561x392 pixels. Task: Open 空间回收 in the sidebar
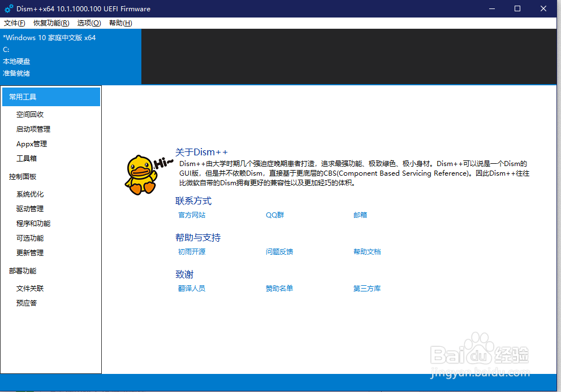point(31,114)
